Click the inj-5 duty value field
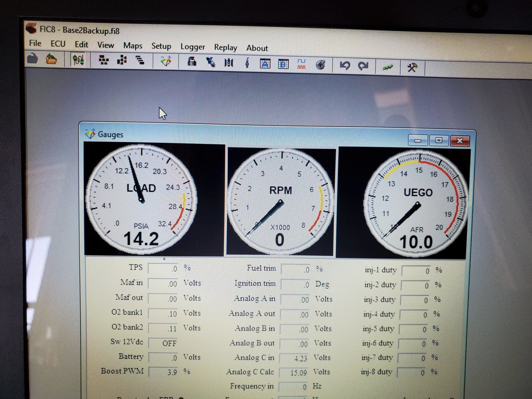 point(414,329)
